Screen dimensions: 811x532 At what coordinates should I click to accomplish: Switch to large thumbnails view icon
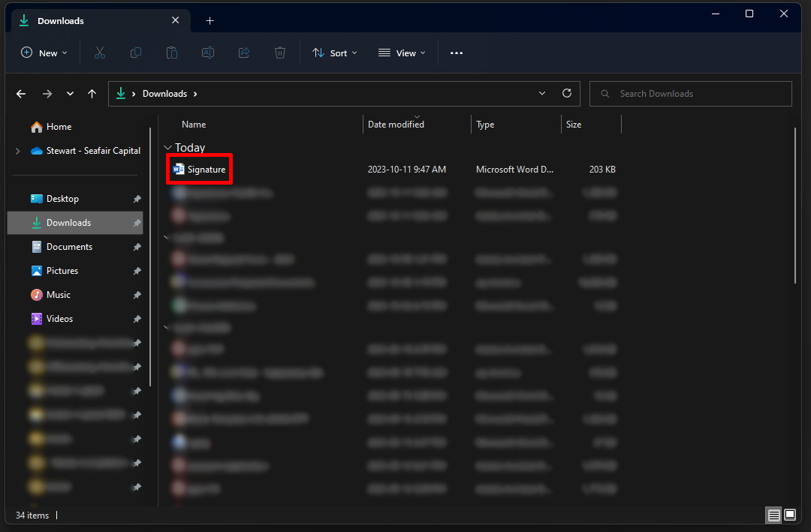tap(790, 515)
